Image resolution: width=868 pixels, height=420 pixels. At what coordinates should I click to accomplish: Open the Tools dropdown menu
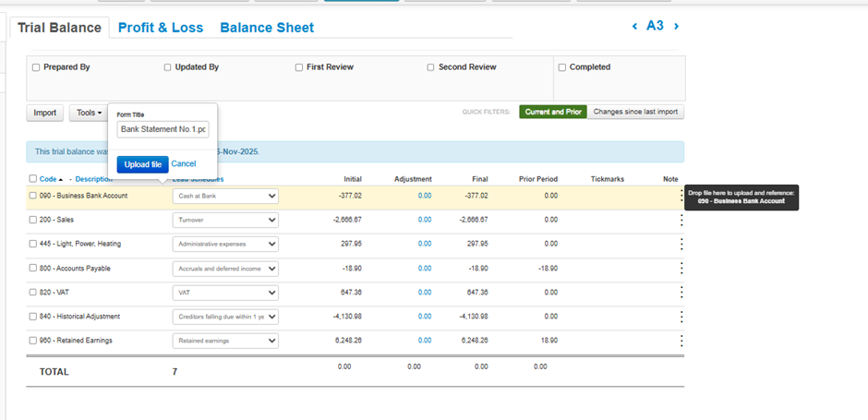point(89,113)
